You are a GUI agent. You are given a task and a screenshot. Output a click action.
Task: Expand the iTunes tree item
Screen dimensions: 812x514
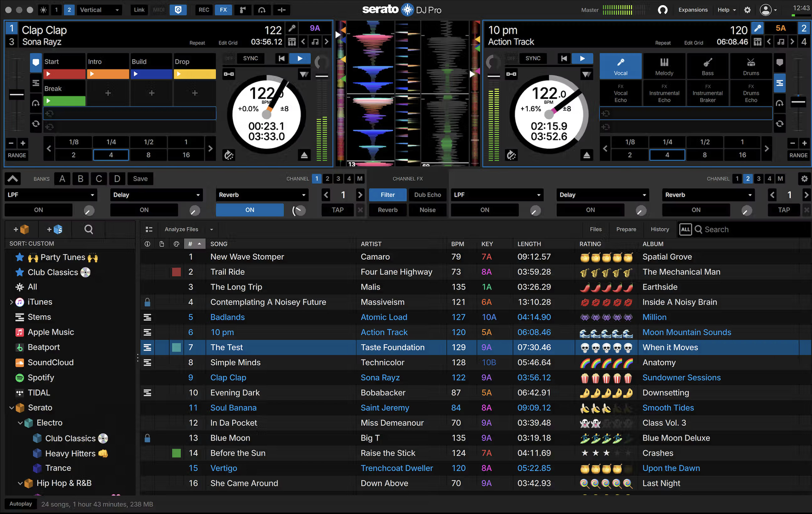click(x=11, y=302)
